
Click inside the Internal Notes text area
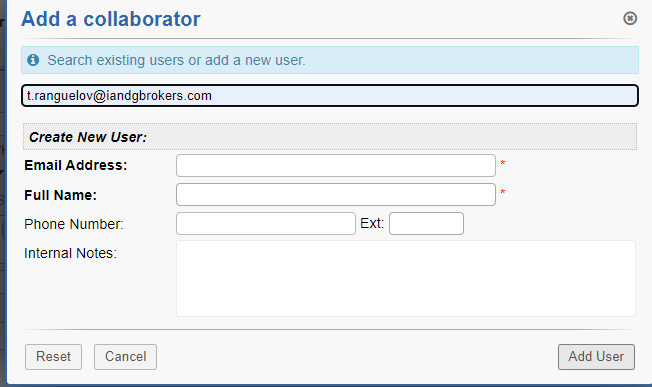[406, 279]
